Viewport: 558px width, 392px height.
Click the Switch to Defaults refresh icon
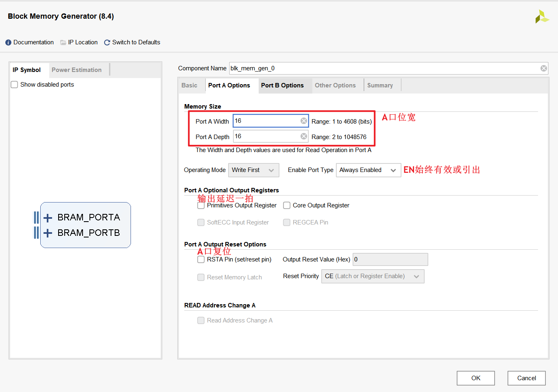[x=107, y=43]
